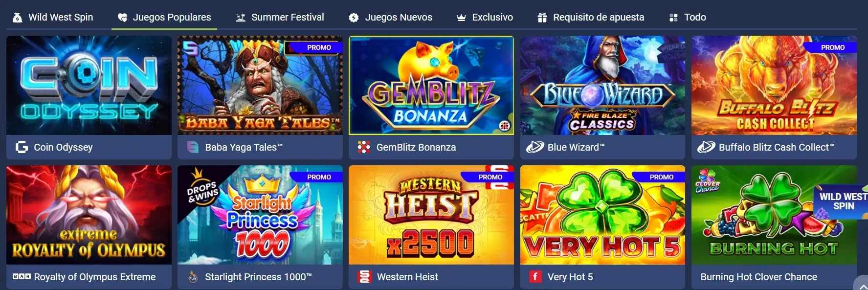Launch the Starlight Princess 1000 thumbnail
This screenshot has width=868, height=290.
pyautogui.click(x=260, y=215)
